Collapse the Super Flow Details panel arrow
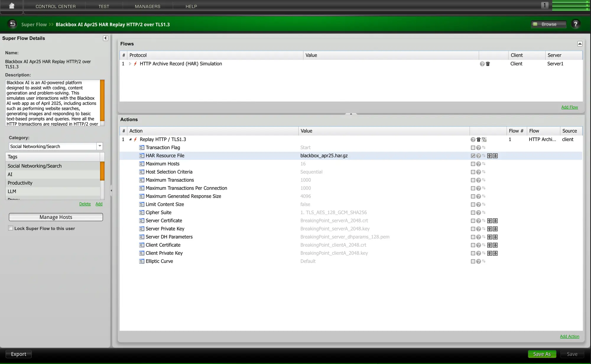 pyautogui.click(x=105, y=38)
